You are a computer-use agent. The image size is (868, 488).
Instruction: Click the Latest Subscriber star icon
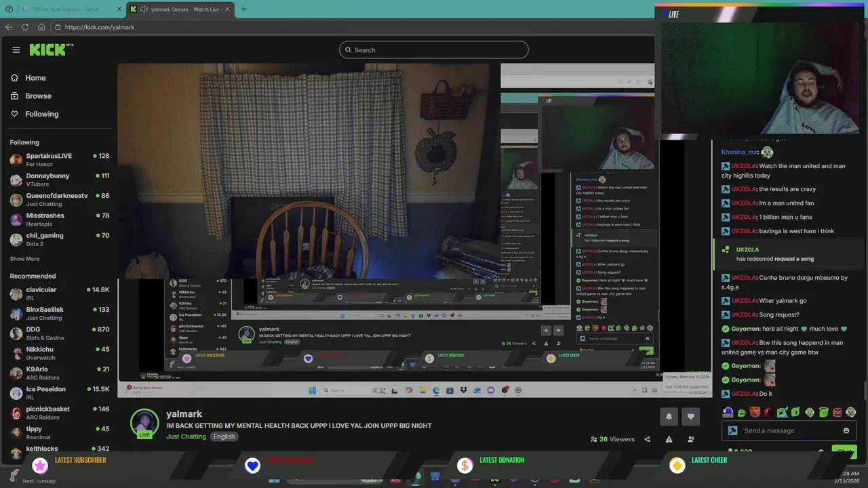click(x=40, y=465)
